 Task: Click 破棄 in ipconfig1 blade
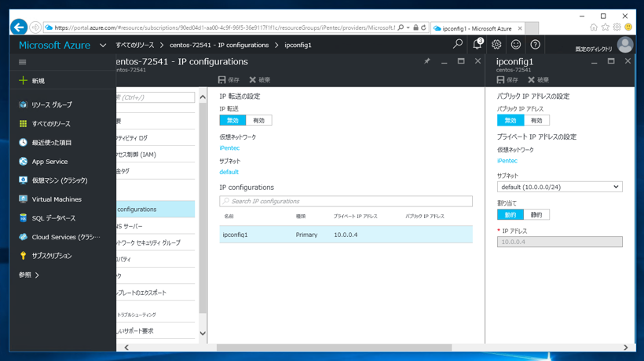[x=539, y=79]
